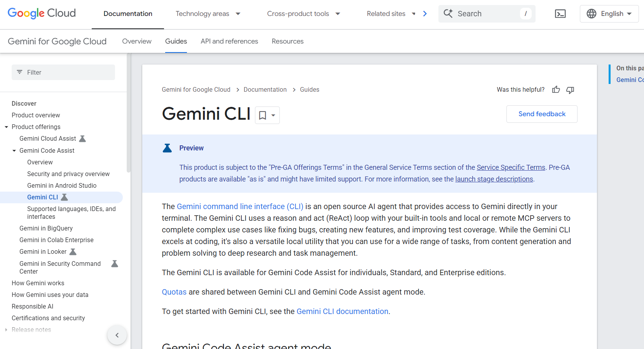Click the Gemini link in On this page
The height and width of the screenshot is (349, 644).
pyautogui.click(x=630, y=80)
